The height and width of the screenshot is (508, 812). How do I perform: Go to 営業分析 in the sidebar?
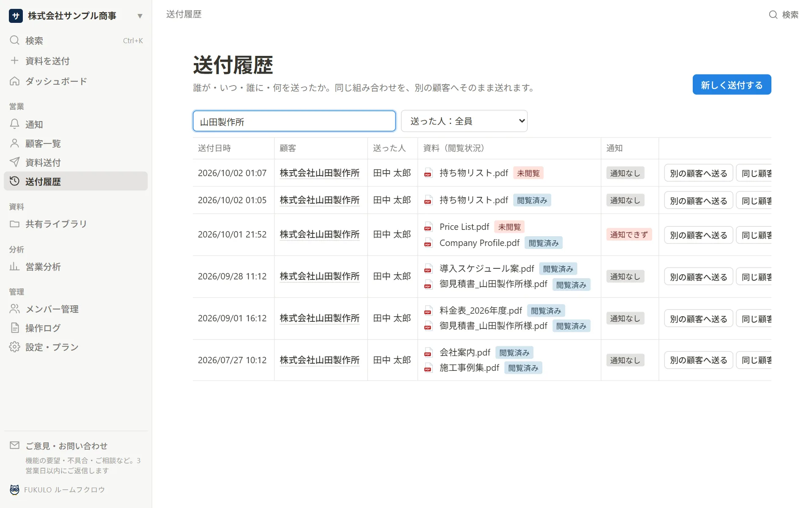(x=76, y=266)
